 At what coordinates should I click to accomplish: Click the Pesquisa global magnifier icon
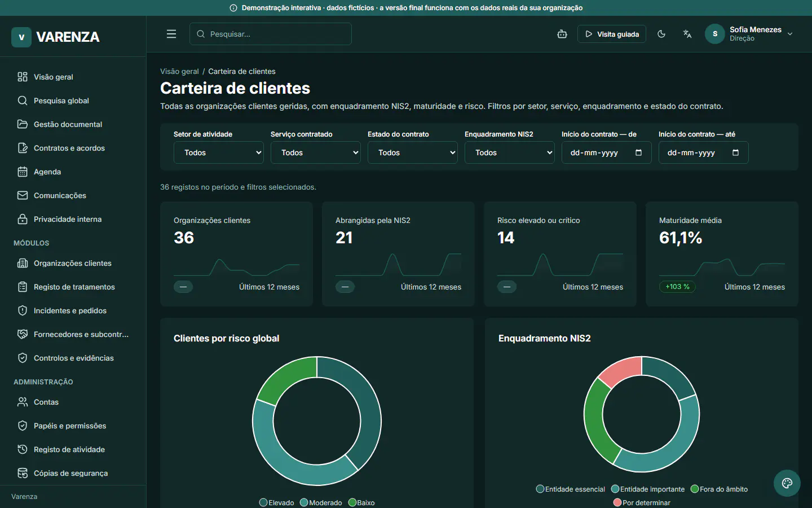click(x=23, y=100)
